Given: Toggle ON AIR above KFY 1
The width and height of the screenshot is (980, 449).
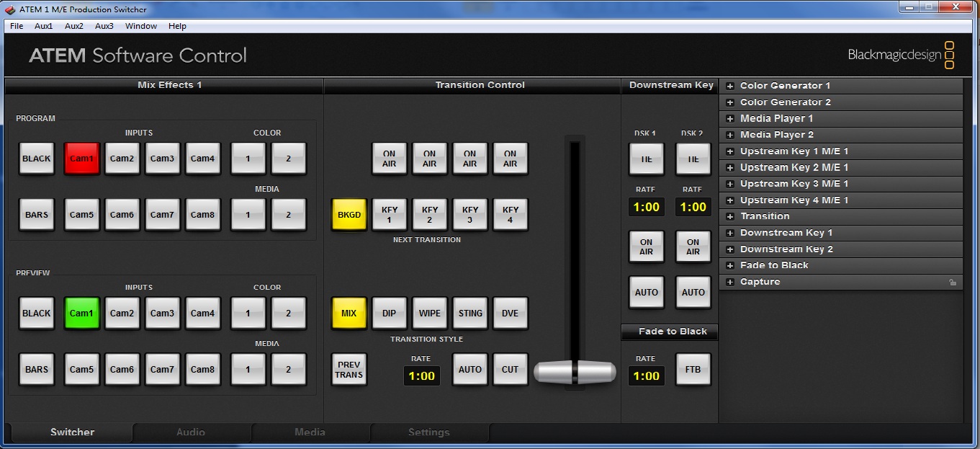Looking at the screenshot, I should click(x=389, y=159).
